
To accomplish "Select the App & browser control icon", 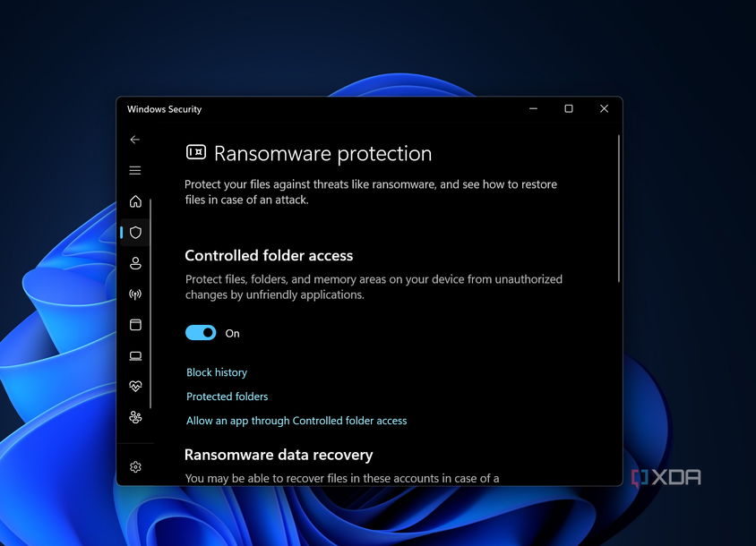I will [x=135, y=324].
